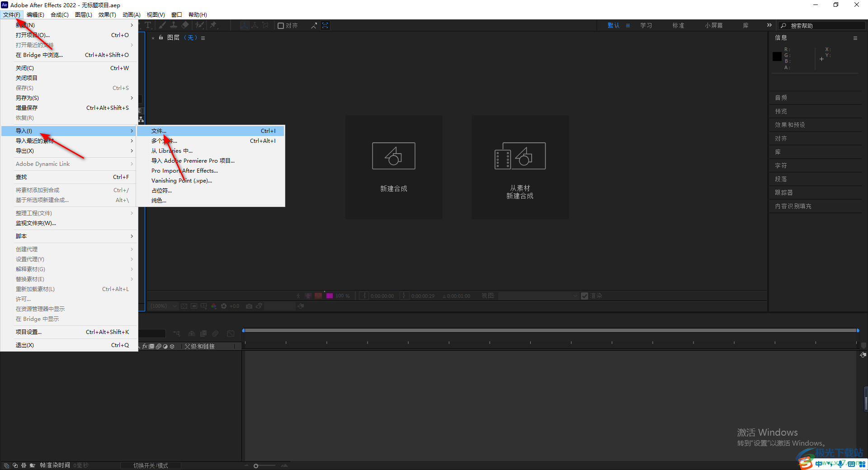The height and width of the screenshot is (470, 868).
Task: Open the 信息 panel menu icon
Action: coord(855,38)
